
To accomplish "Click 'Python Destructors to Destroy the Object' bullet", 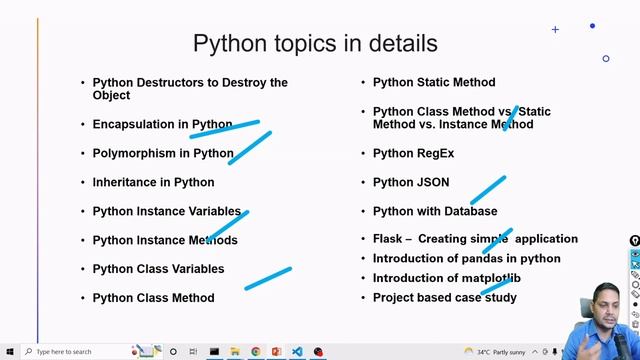I will point(190,89).
